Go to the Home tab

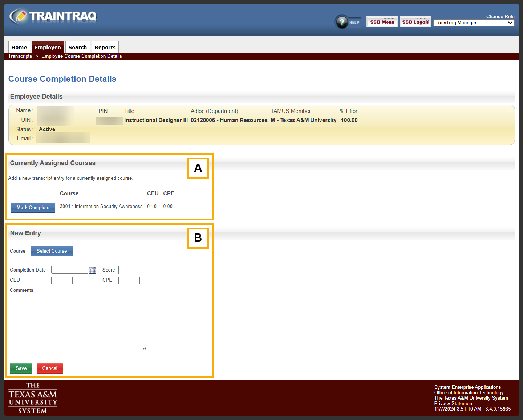tap(19, 47)
